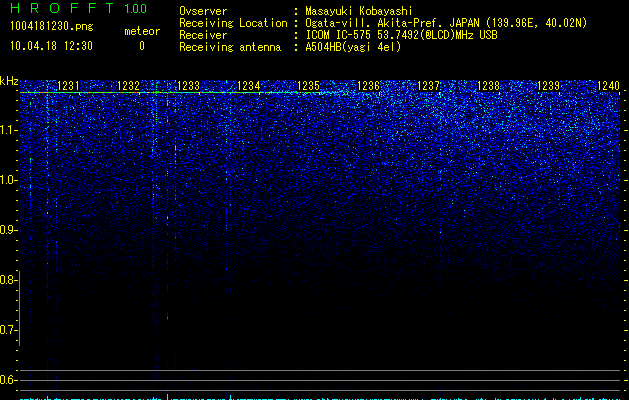This screenshot has height=400, width=629.
Task: Click time marker 1234
Action: pyautogui.click(x=249, y=86)
